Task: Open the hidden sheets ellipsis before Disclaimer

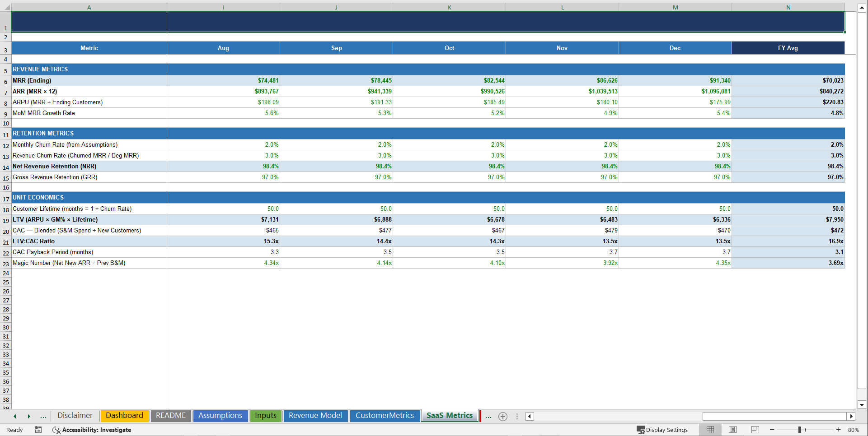Action: coord(43,416)
